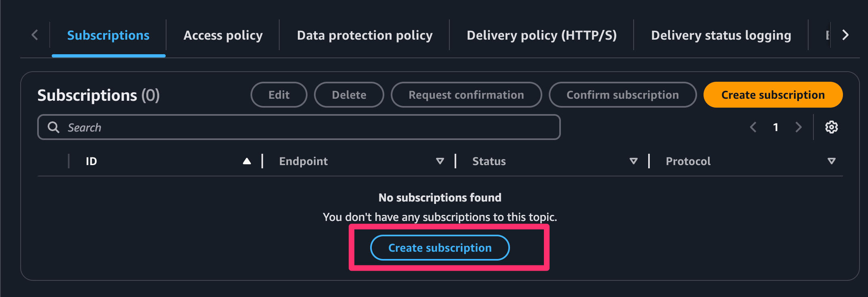Image resolution: width=868 pixels, height=297 pixels.
Task: Go to next page of subscriptions
Action: (798, 127)
